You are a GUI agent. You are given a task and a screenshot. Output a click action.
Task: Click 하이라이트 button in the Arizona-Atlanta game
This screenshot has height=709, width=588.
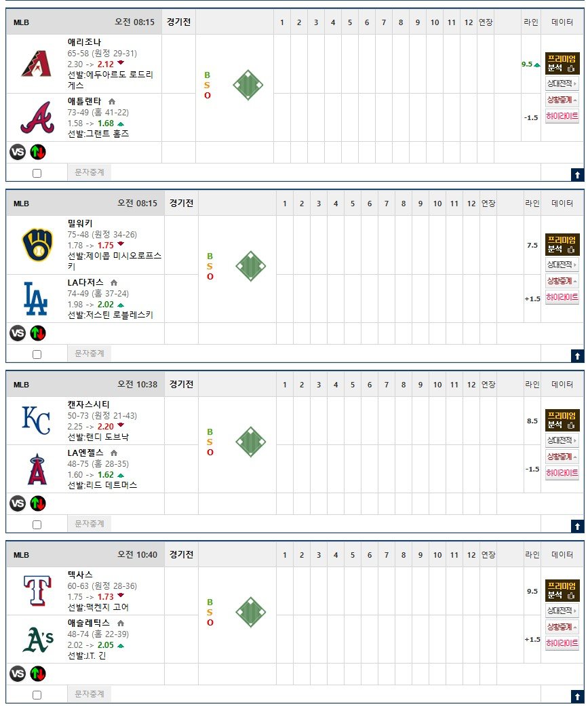coord(562,116)
